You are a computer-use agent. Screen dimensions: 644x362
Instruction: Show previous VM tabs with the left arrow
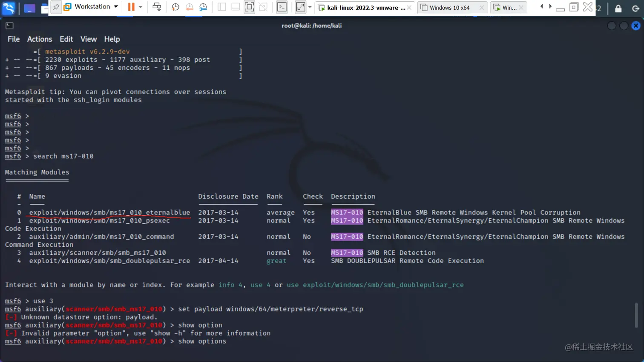click(541, 6)
